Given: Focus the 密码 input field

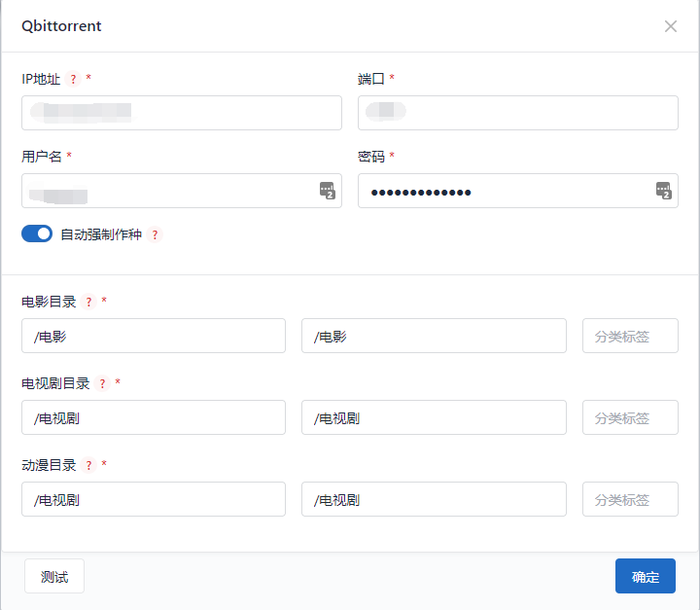Looking at the screenshot, I should pyautogui.click(x=518, y=191).
